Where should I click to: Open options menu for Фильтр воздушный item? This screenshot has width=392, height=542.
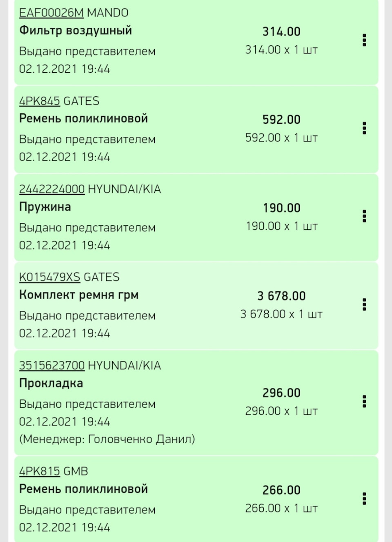tap(364, 40)
